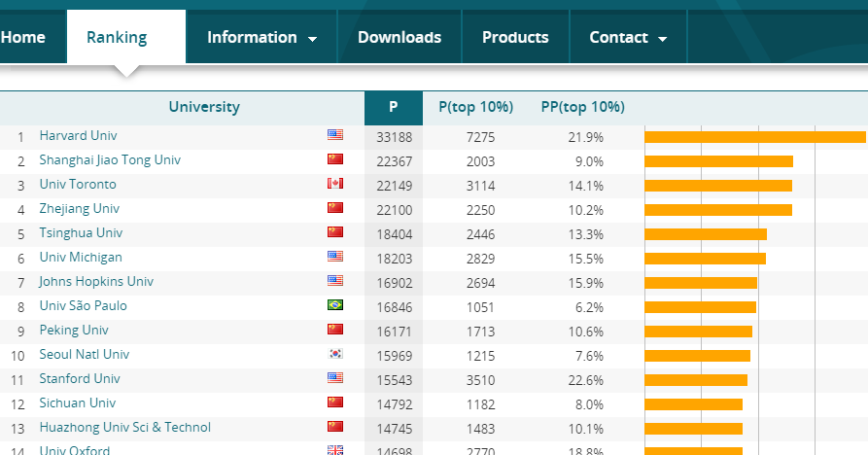The width and height of the screenshot is (868, 455).
Task: Select the PP(top 10%) value 22.6%
Action: click(x=586, y=380)
